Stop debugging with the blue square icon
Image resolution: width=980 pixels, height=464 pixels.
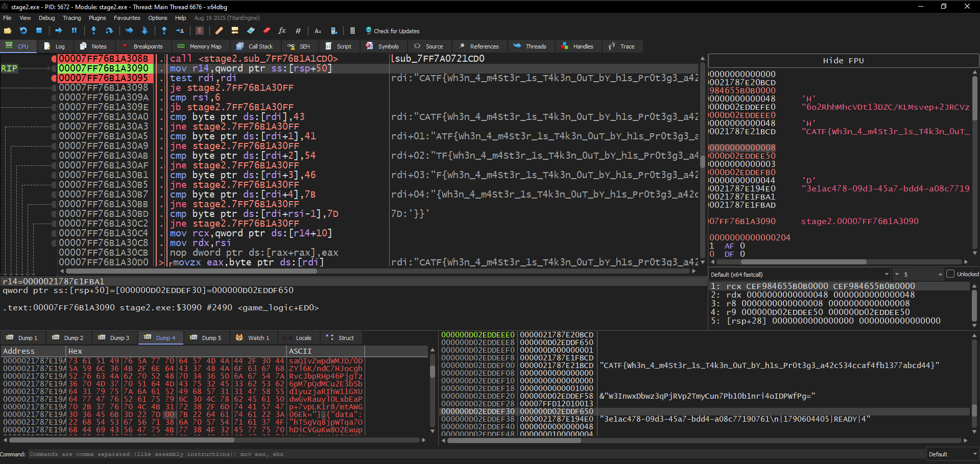39,31
